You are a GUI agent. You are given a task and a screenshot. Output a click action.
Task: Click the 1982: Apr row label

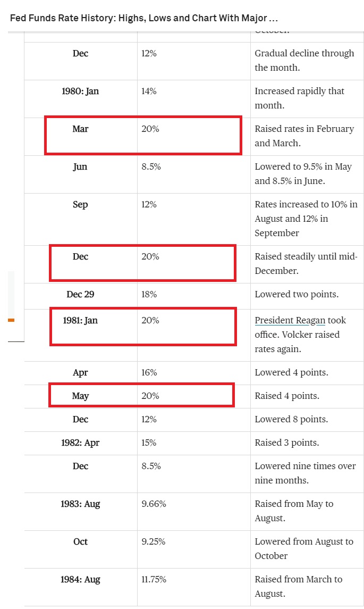point(80,443)
